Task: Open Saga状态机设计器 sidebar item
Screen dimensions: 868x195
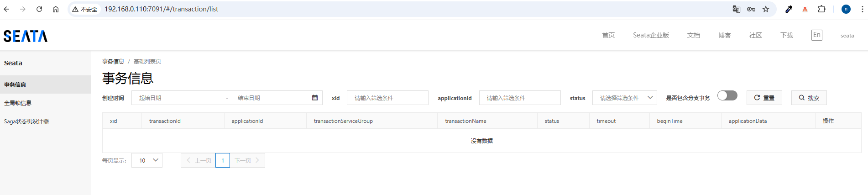Action: pos(26,121)
